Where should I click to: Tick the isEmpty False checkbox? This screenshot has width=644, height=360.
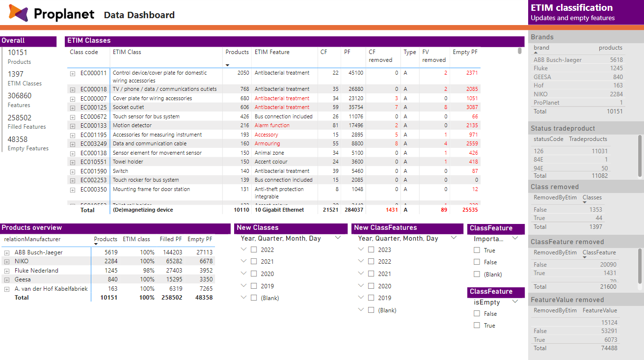(x=477, y=313)
